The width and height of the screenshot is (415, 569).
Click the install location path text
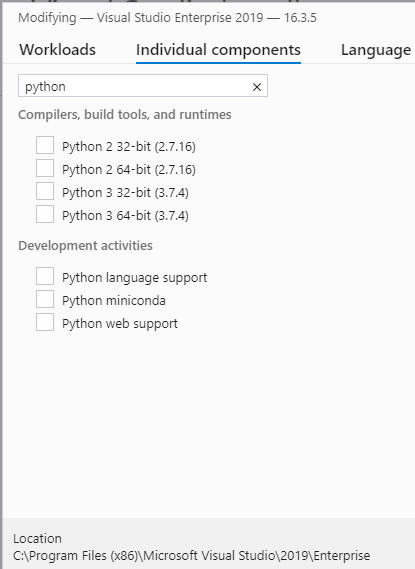tap(192, 556)
